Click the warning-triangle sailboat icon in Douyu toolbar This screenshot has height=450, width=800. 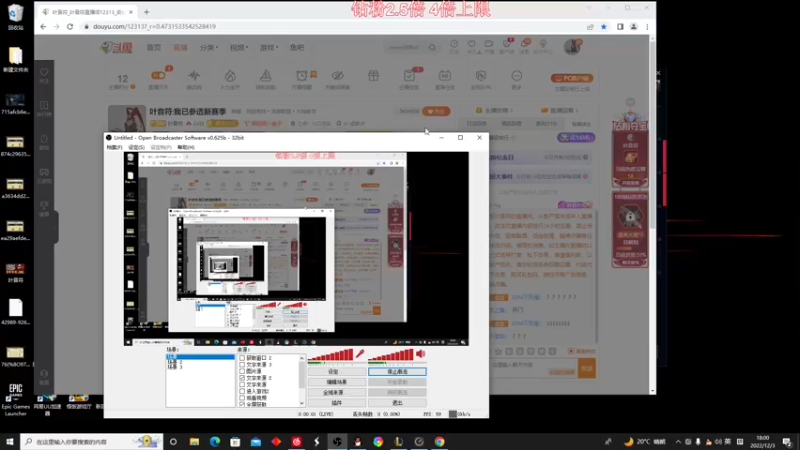pos(266,76)
